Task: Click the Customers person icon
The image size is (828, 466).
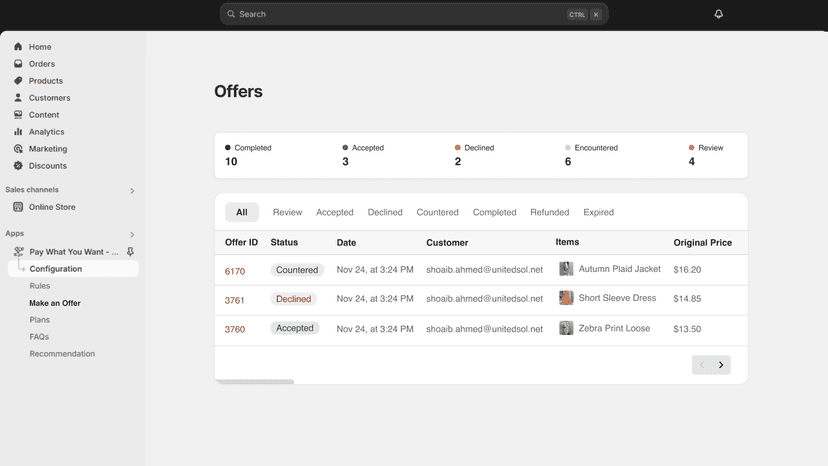Action: tap(18, 97)
